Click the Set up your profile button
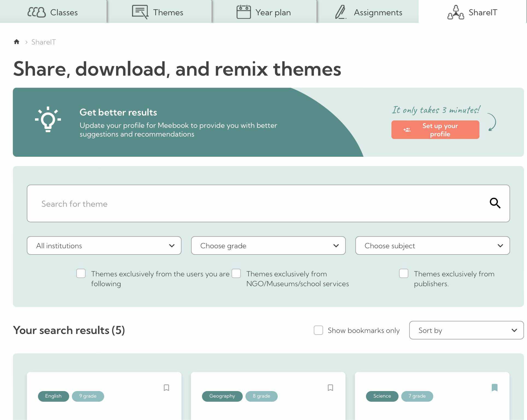527x420 pixels. [435, 130]
